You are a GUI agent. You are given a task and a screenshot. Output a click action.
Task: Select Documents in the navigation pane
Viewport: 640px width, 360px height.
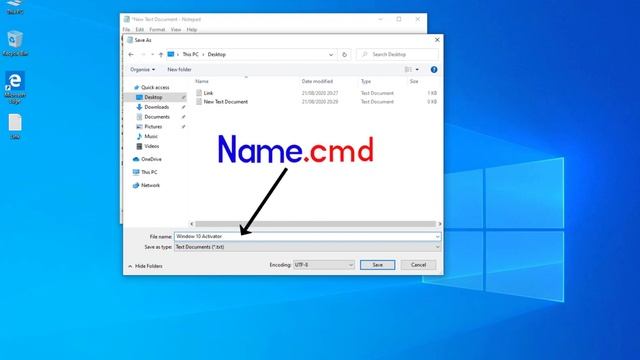pyautogui.click(x=157, y=117)
